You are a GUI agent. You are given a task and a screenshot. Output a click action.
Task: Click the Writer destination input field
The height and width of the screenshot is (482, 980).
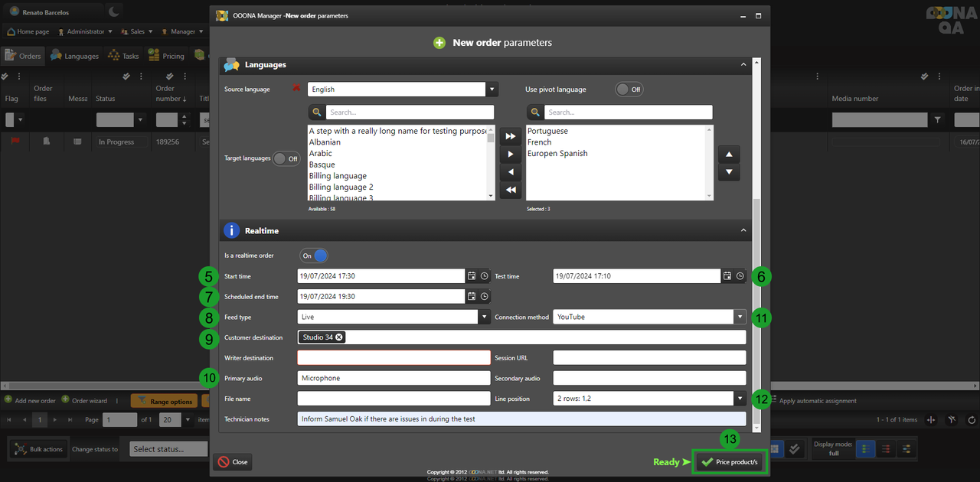(394, 358)
